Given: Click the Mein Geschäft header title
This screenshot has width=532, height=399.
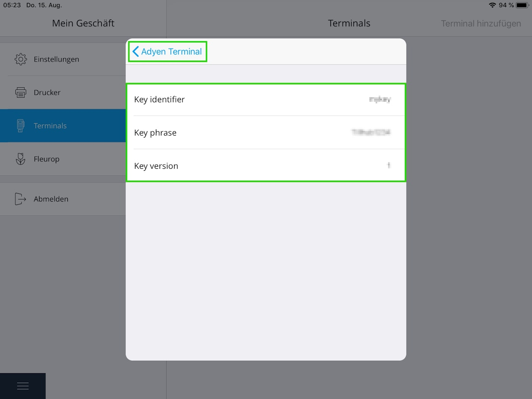Looking at the screenshot, I should pos(83,23).
